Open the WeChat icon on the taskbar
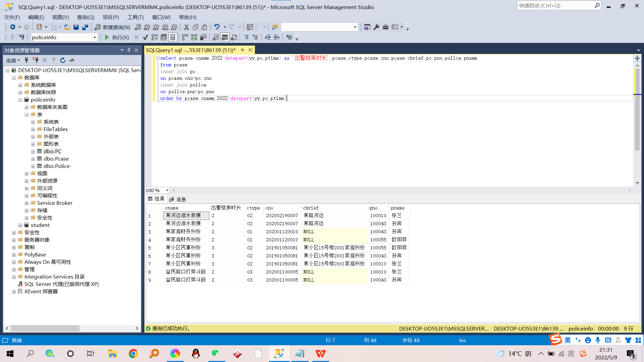Image resolution: width=644 pixels, height=362 pixels. [217, 354]
